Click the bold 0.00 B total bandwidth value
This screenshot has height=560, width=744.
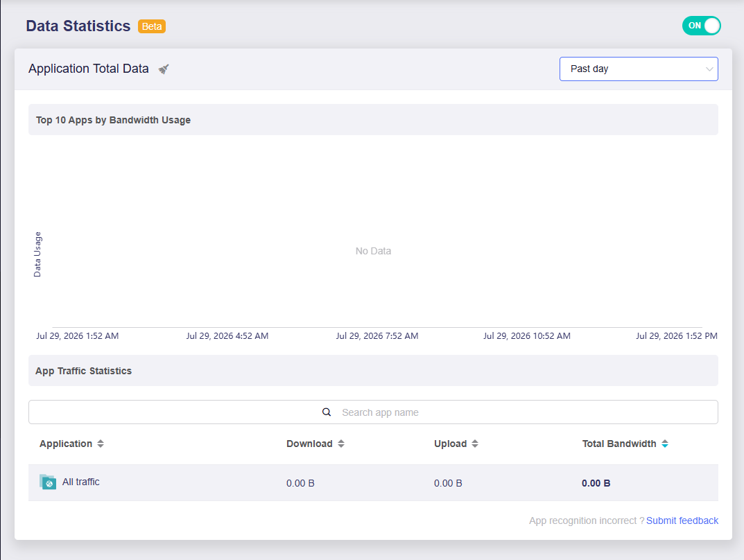596,483
